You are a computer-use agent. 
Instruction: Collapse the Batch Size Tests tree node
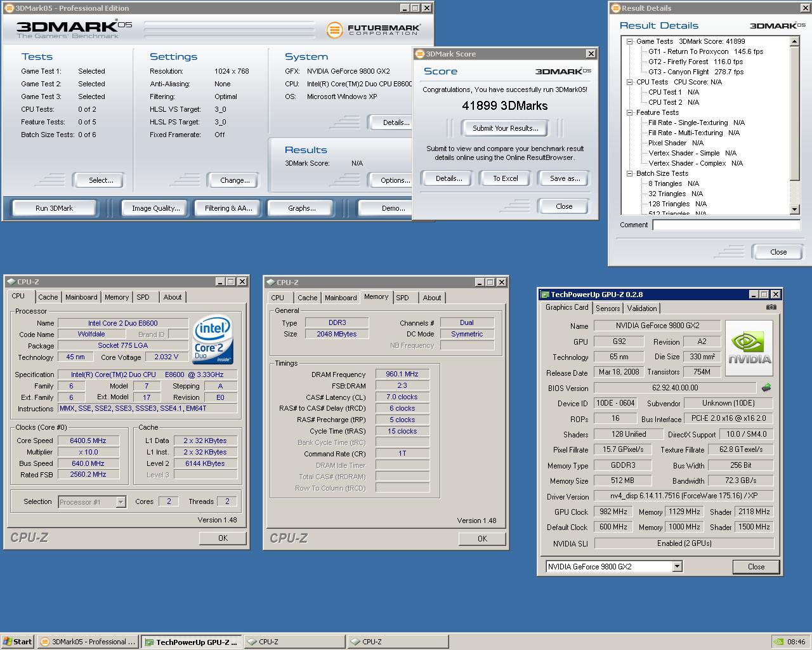630,173
